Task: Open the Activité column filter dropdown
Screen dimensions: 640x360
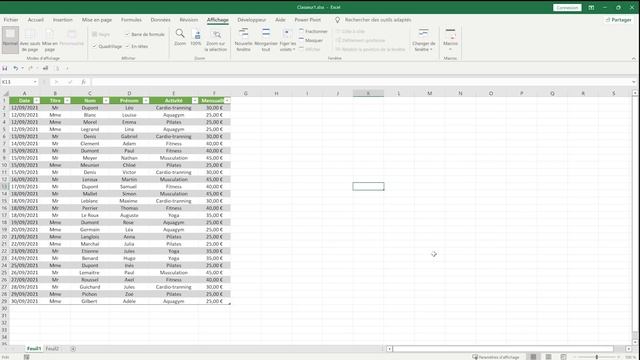Action: pos(195,100)
